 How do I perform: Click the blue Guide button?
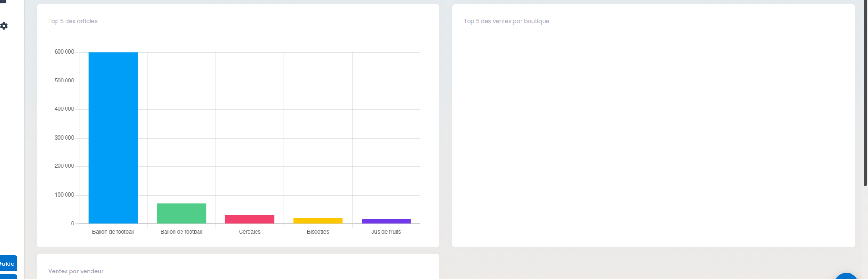(8, 263)
